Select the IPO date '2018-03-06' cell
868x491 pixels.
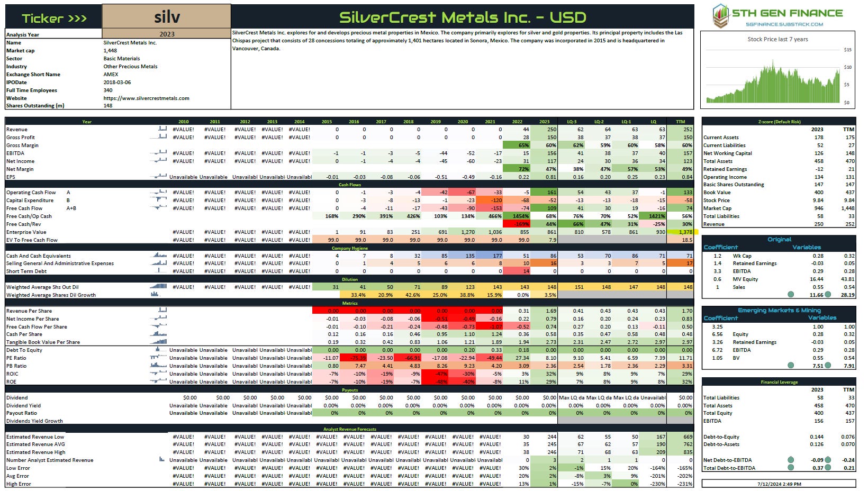(x=117, y=83)
